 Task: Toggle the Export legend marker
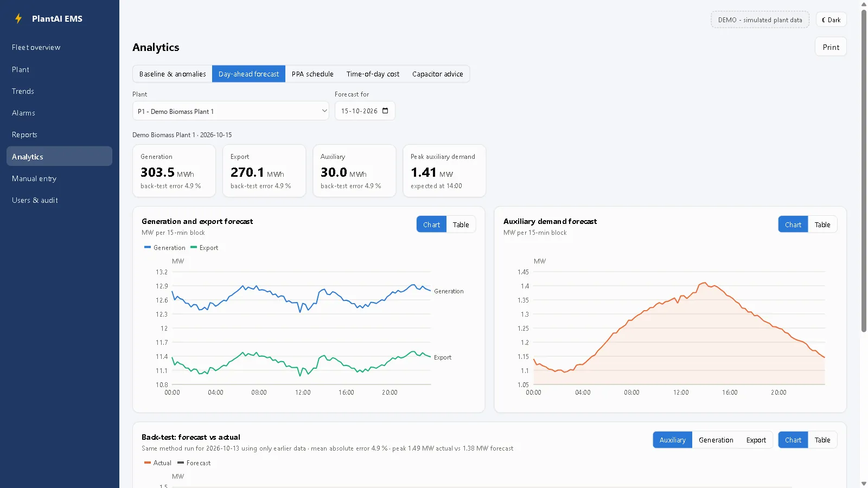coord(193,247)
